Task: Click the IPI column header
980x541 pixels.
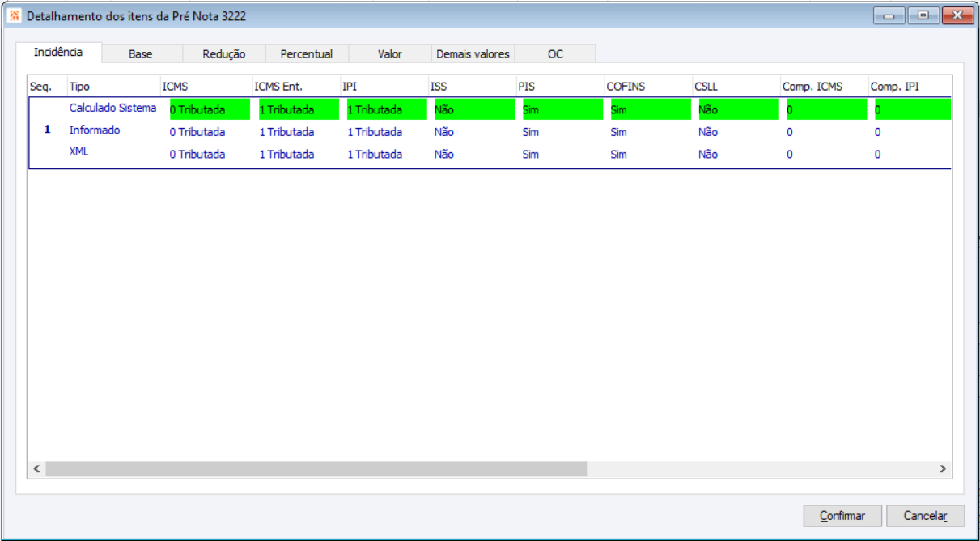Action: click(383, 87)
